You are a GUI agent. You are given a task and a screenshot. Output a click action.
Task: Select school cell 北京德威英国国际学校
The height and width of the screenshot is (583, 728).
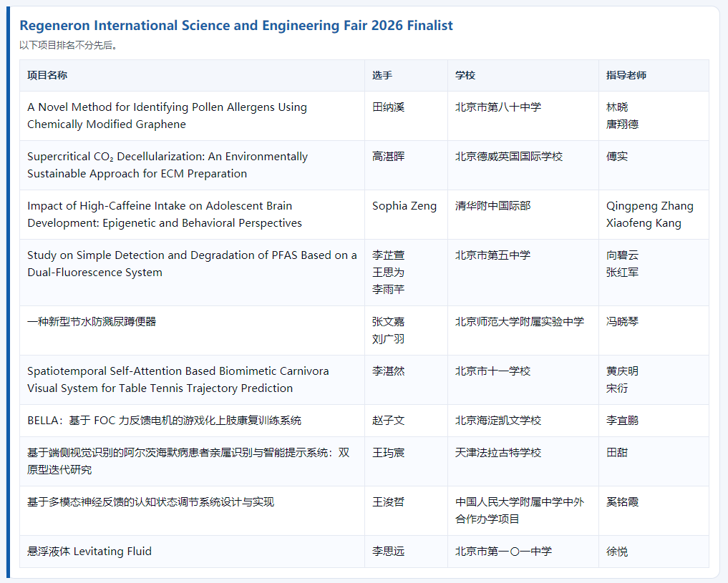[508, 157]
